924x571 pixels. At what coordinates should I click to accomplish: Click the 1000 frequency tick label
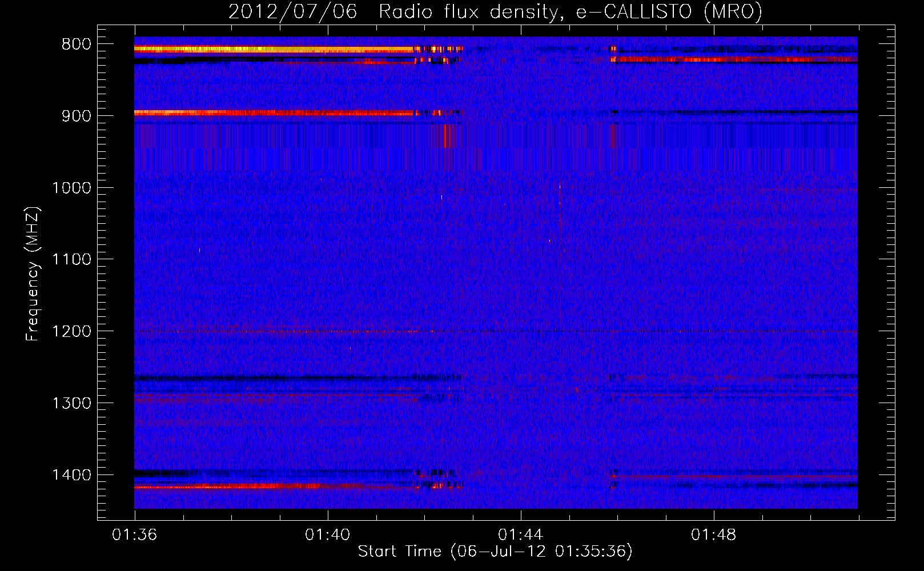pos(71,188)
